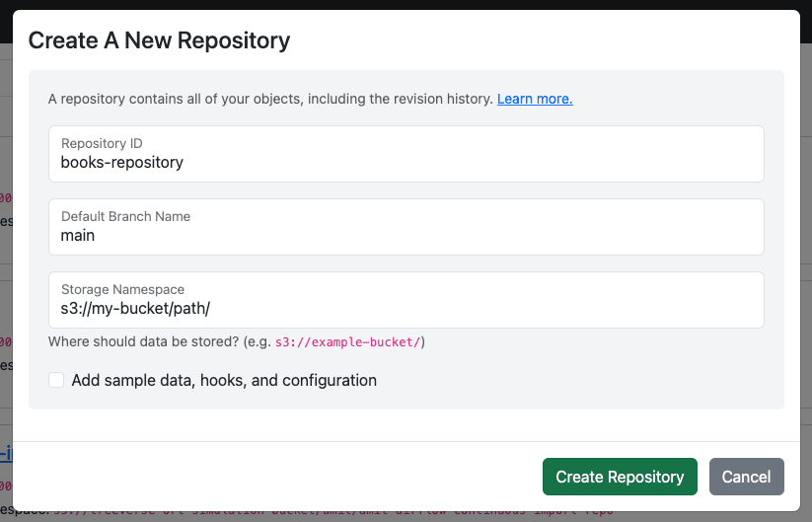Place cursor in the 'main' branch value
This screenshot has height=522, width=812.
coord(78,236)
